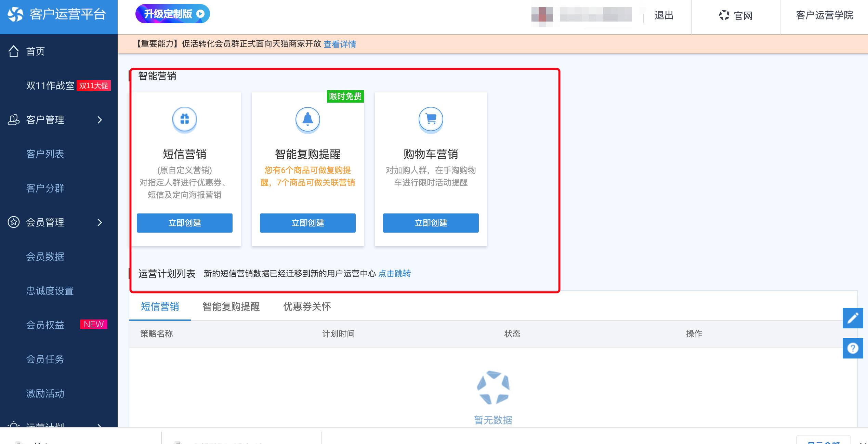Open the floating pencil edit icon
868x444 pixels.
tap(853, 317)
